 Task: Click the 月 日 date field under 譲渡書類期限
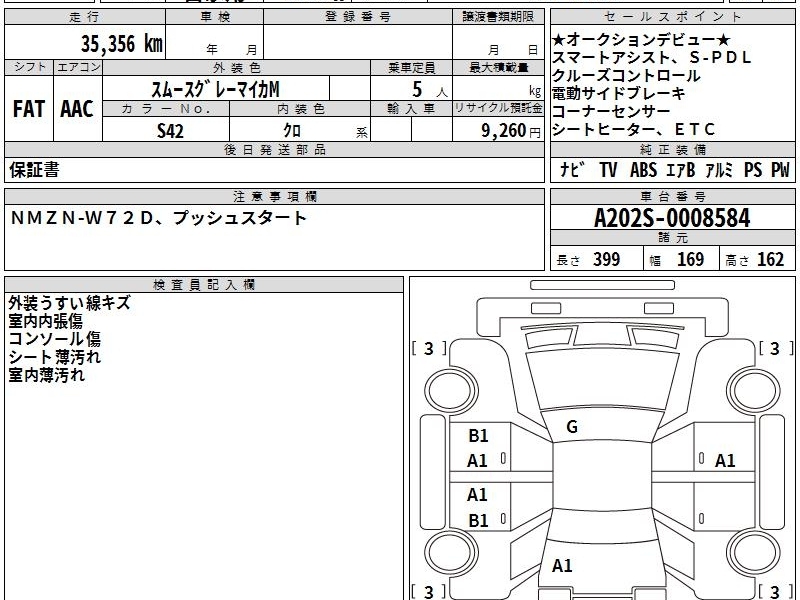[513, 49]
